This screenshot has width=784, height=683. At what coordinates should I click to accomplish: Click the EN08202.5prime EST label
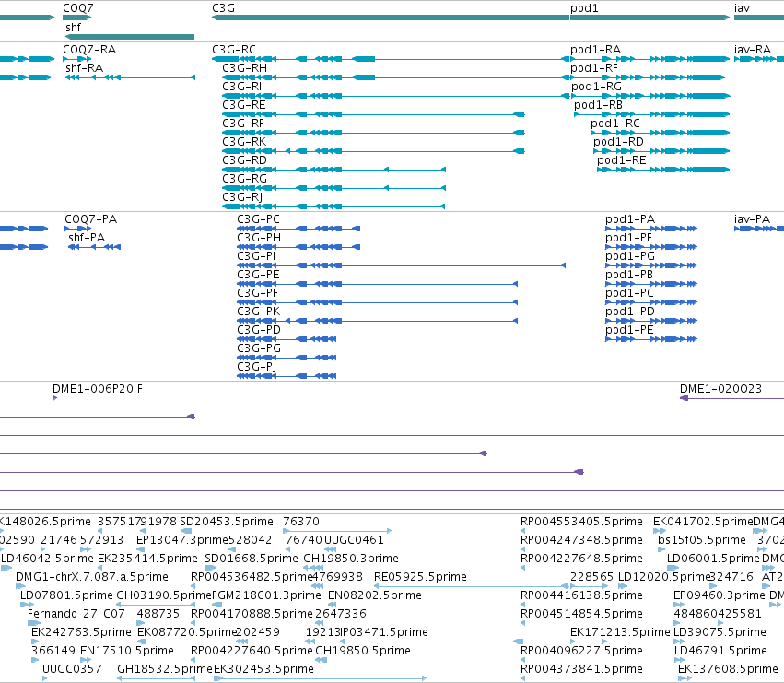(375, 595)
